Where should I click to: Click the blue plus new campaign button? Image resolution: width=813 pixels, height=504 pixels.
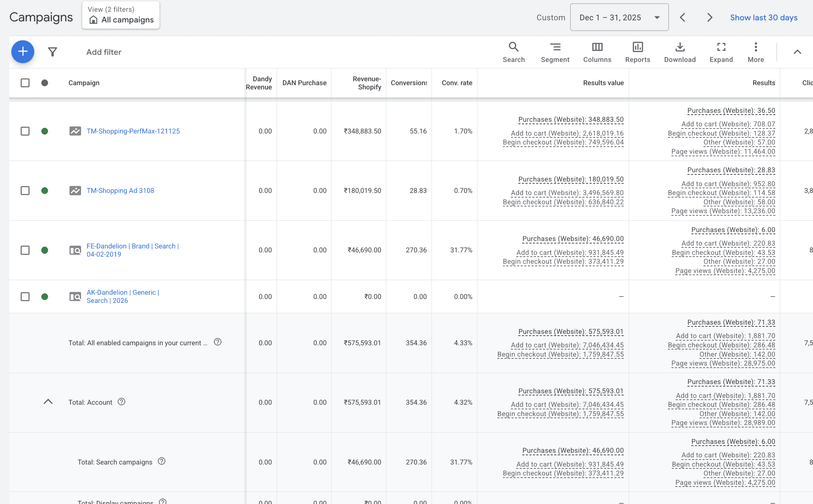[x=23, y=52]
